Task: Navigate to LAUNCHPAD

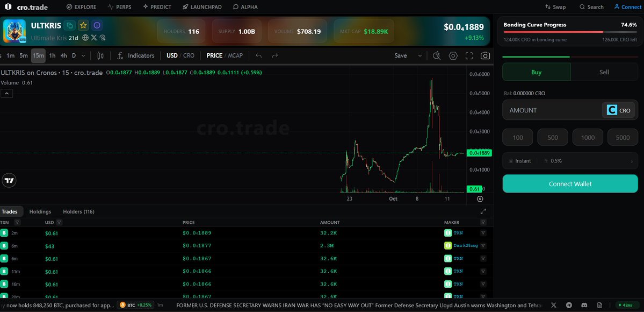Action: [x=202, y=7]
